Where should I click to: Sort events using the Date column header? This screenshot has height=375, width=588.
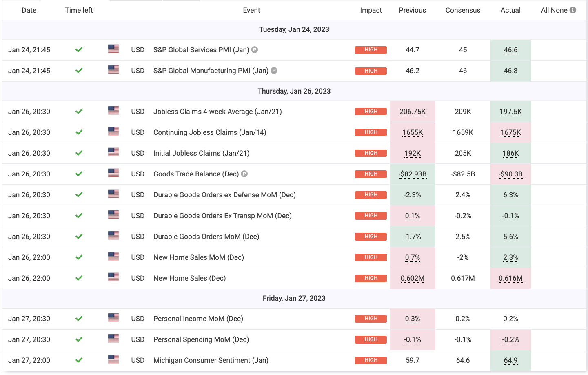coord(29,10)
